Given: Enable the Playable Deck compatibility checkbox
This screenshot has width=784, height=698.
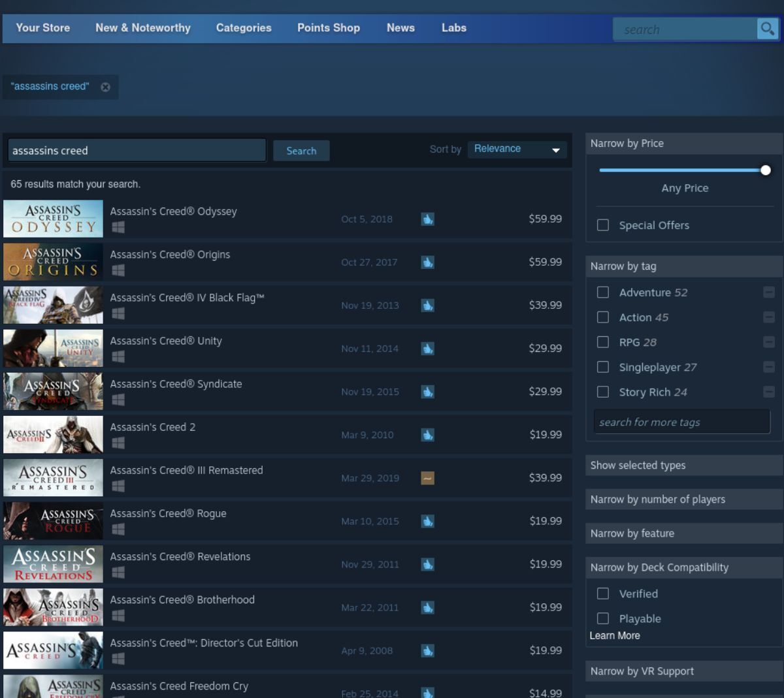Looking at the screenshot, I should point(603,618).
